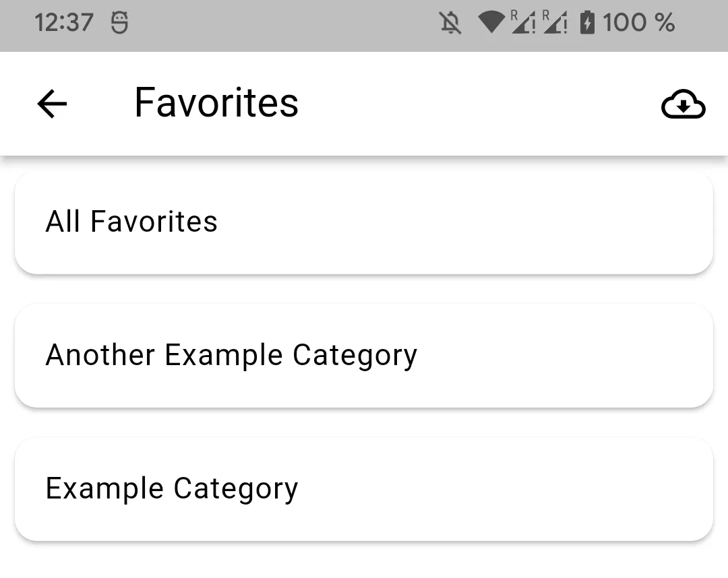Tap the Favorites title text

click(216, 102)
